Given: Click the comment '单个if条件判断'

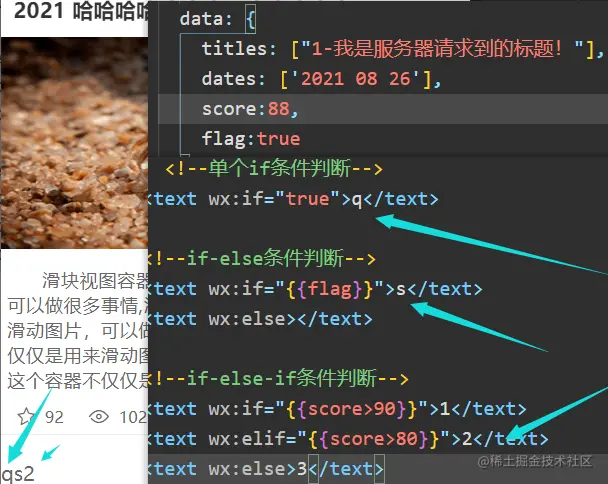Looking at the screenshot, I should coord(274,168).
